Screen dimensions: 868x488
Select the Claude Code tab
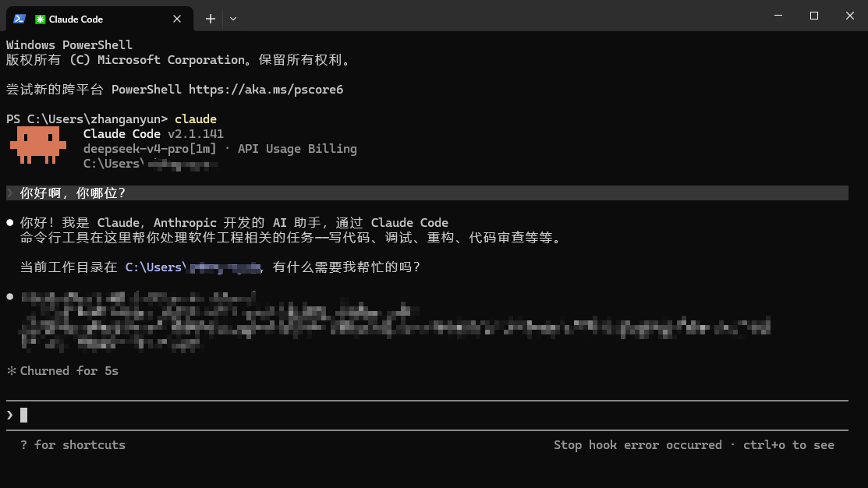coord(100,19)
